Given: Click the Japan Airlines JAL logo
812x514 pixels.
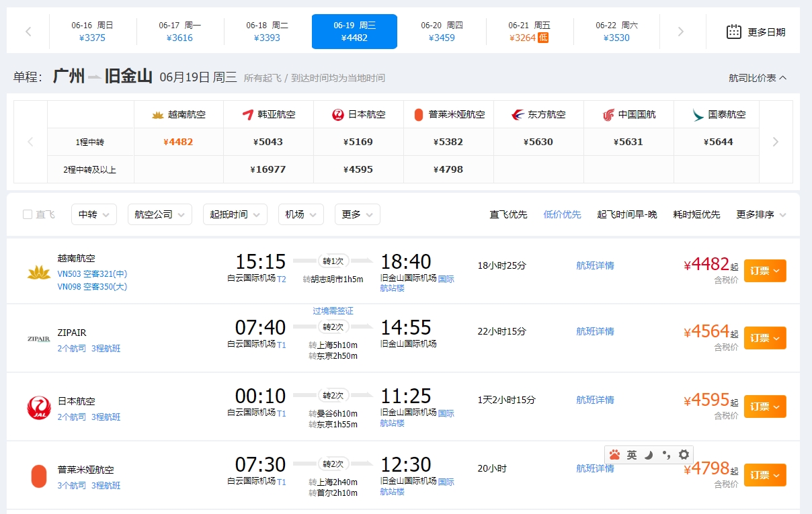Looking at the screenshot, I should pyautogui.click(x=39, y=408).
